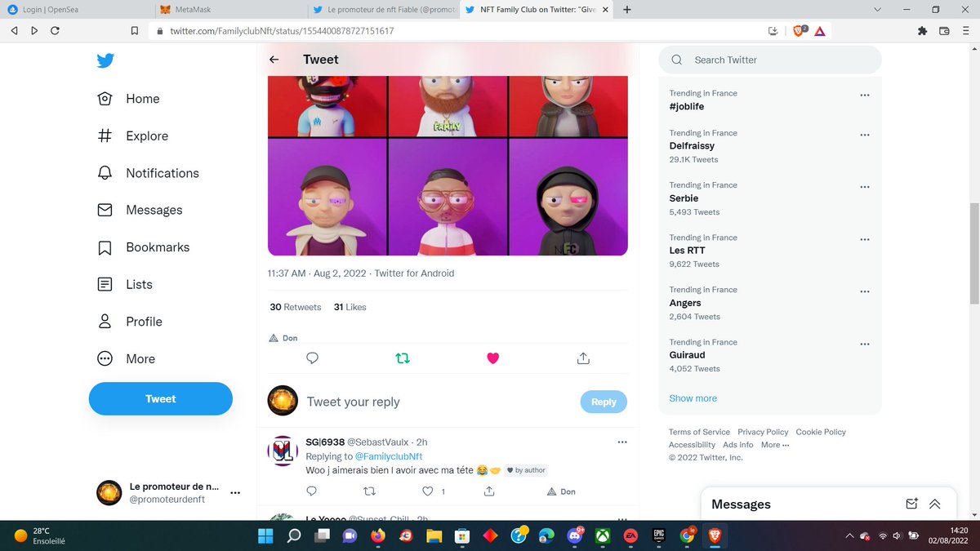Click the Don tip button under tweet stats
Viewport: 980px width, 551px height.
[x=283, y=338]
